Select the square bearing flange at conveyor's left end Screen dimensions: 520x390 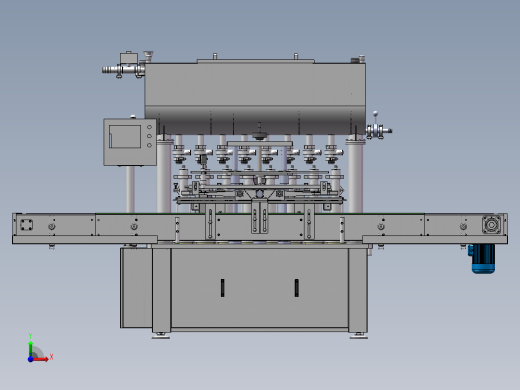click(26, 225)
